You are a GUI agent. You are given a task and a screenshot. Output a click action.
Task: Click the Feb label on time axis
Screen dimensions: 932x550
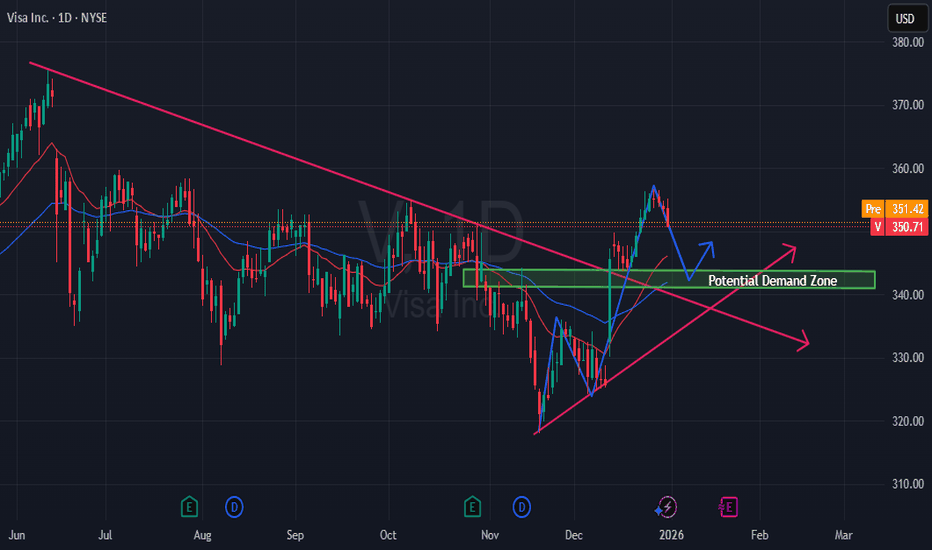coord(760,535)
